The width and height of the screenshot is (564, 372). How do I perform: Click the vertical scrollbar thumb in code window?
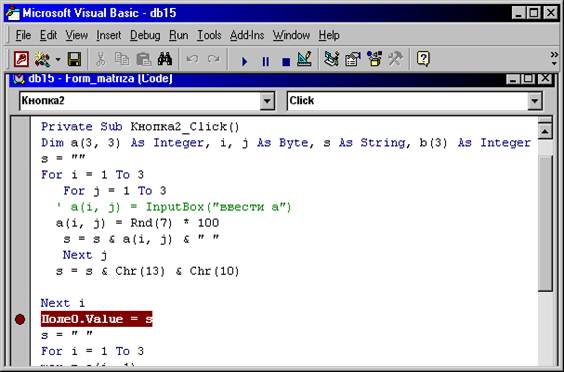coord(545,223)
